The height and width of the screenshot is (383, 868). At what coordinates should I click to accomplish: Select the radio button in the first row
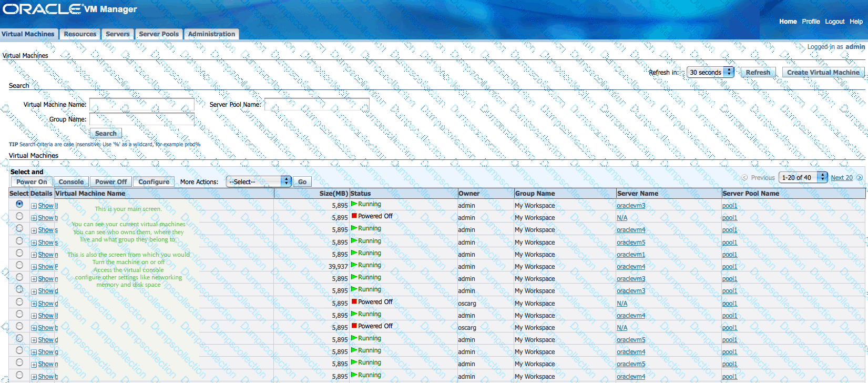coord(19,204)
